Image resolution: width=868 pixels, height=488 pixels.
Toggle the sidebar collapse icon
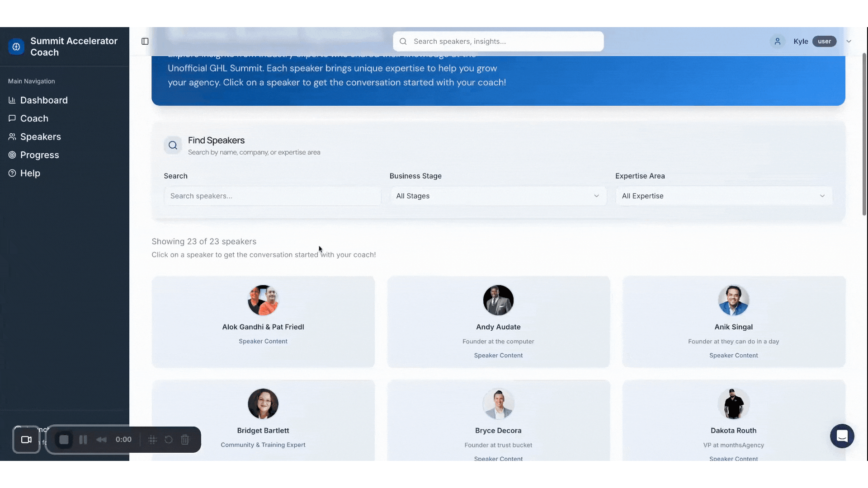tap(145, 42)
